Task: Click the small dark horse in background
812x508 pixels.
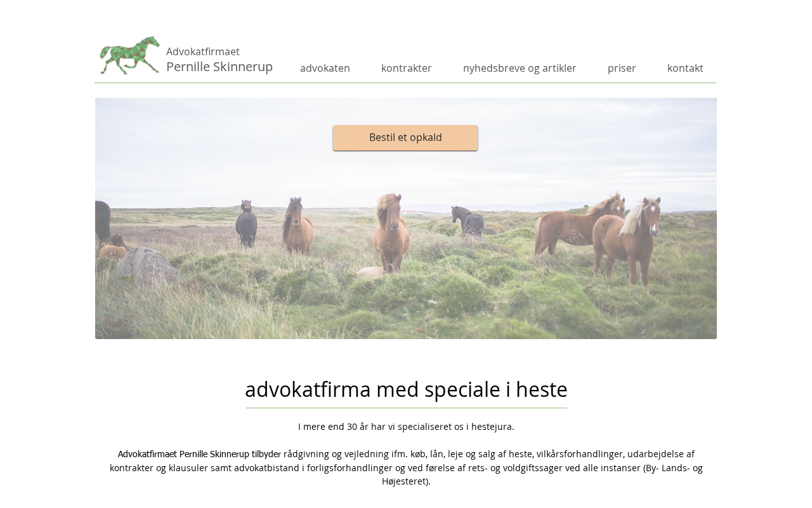Action: pos(468,220)
